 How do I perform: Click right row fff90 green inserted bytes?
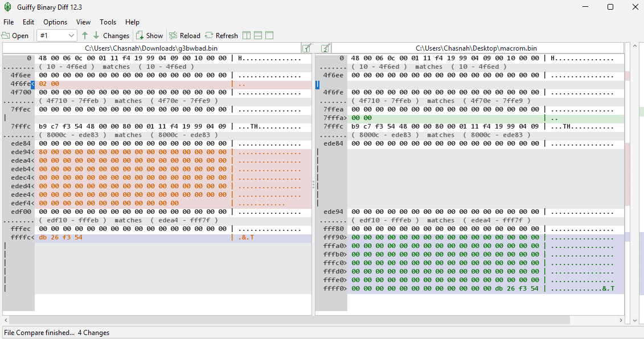pos(486,237)
